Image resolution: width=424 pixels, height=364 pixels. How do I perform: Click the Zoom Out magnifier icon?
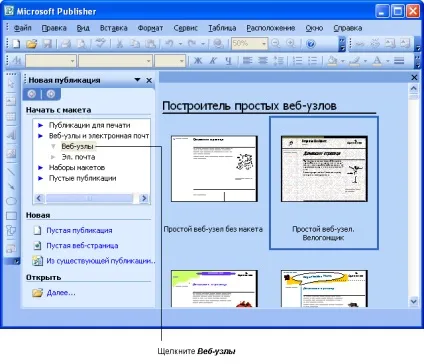click(275, 44)
